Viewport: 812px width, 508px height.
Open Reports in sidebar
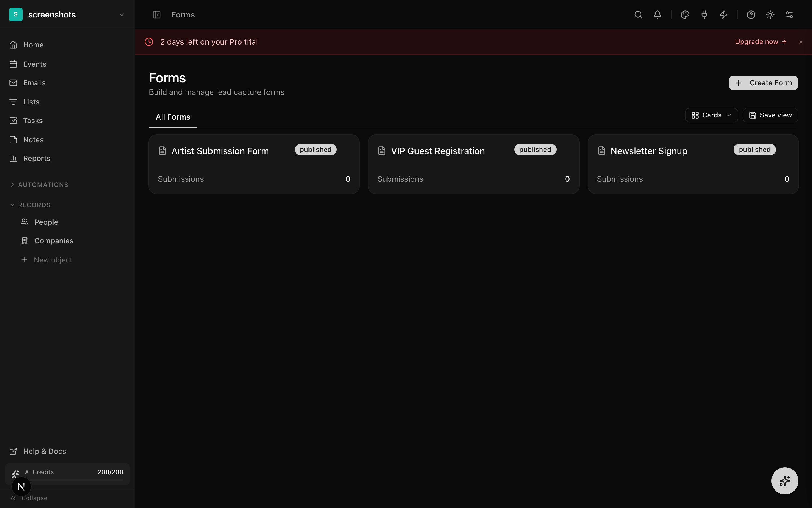[67, 158]
